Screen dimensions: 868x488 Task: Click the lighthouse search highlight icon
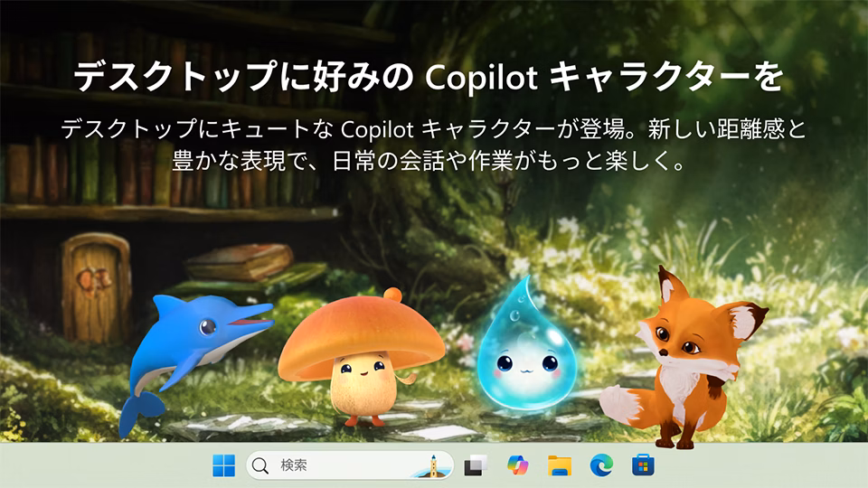(x=432, y=466)
